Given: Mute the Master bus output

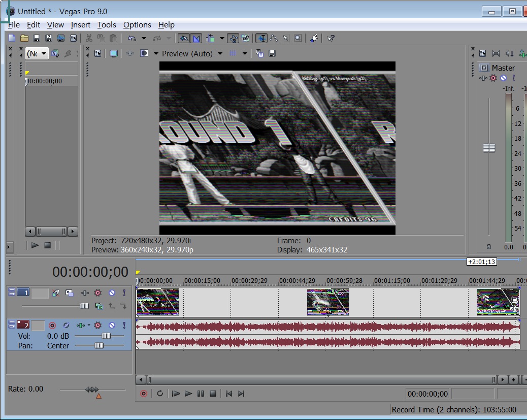Looking at the screenshot, I should [x=504, y=78].
